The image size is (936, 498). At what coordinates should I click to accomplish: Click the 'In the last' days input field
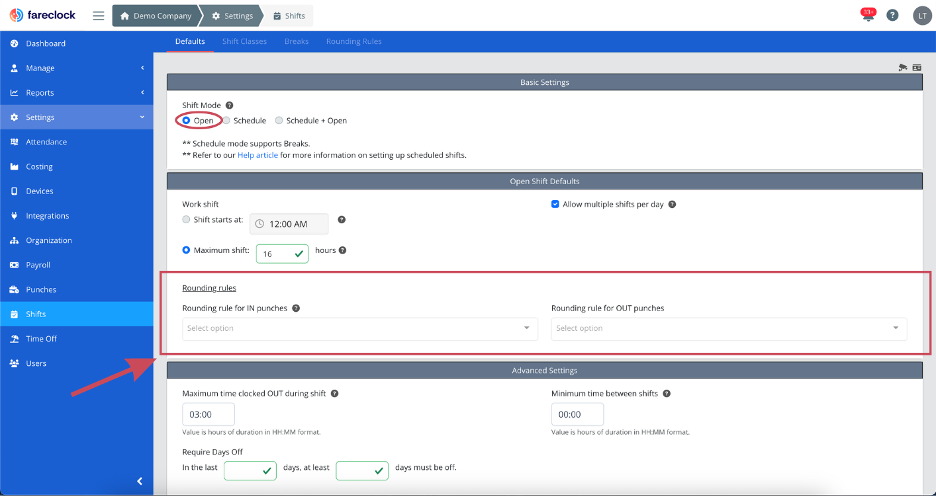click(250, 471)
